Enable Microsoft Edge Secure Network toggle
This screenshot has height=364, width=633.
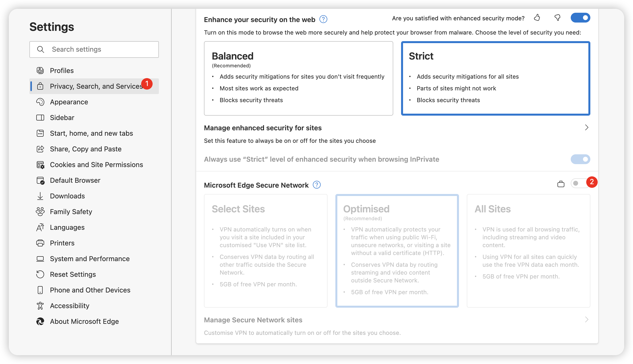point(580,183)
